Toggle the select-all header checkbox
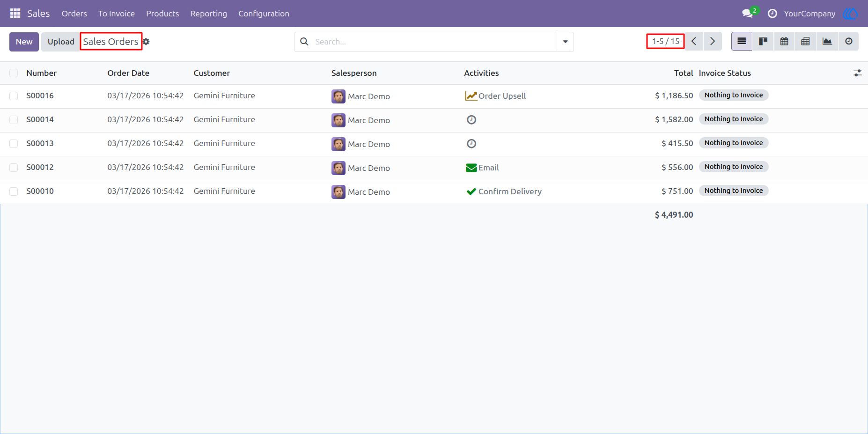868x434 pixels. tap(14, 73)
